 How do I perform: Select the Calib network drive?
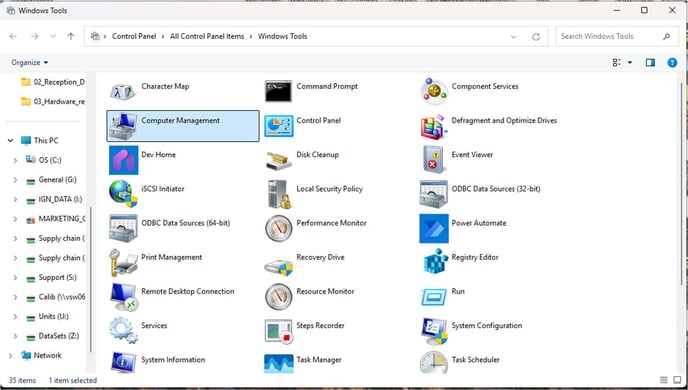click(x=55, y=297)
